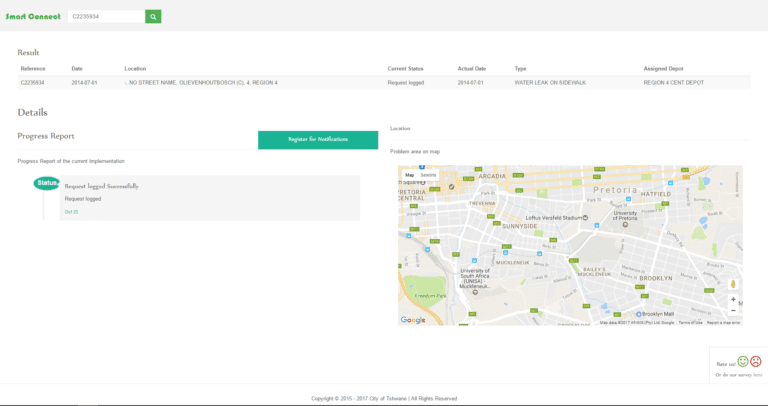Image resolution: width=768 pixels, height=406 pixels.
Task: Click the Actual Date column header
Action: click(472, 69)
